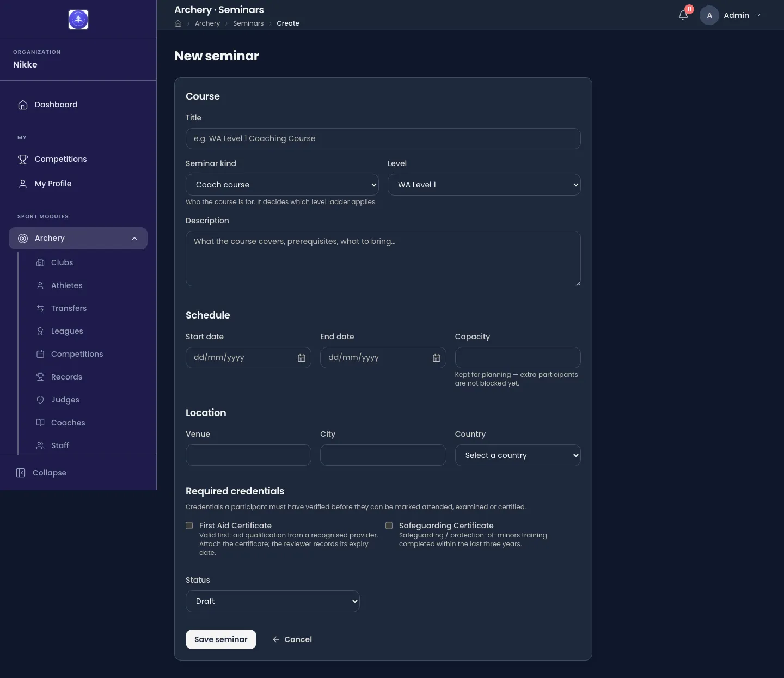Focus the City input field
The height and width of the screenshot is (678, 784).
[x=383, y=455]
